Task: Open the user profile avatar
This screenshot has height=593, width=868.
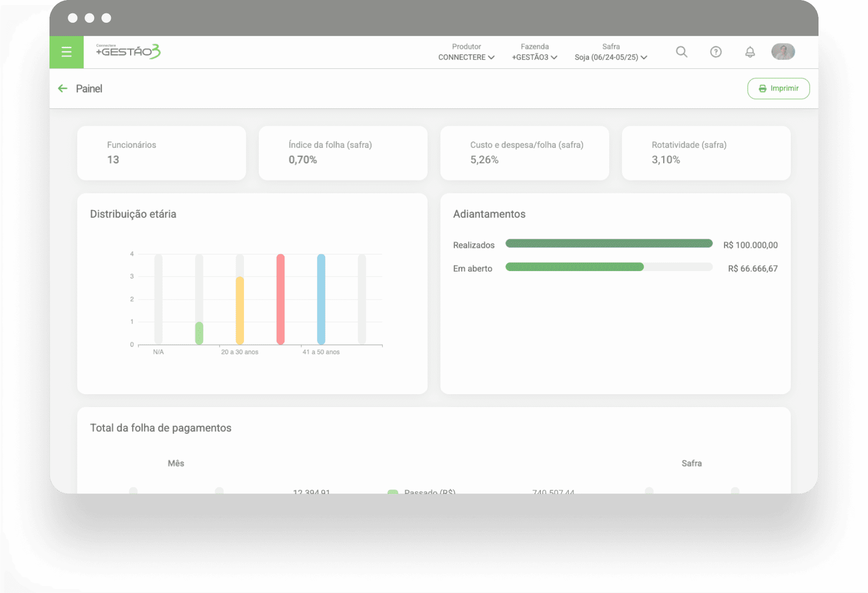Action: tap(783, 51)
